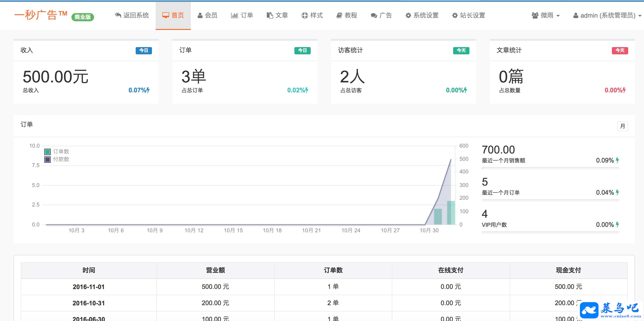Click the bolt icon beside 0.04%

618,192
